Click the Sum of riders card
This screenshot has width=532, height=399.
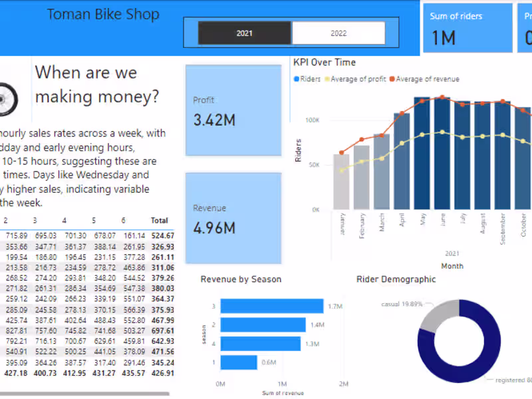[467, 28]
